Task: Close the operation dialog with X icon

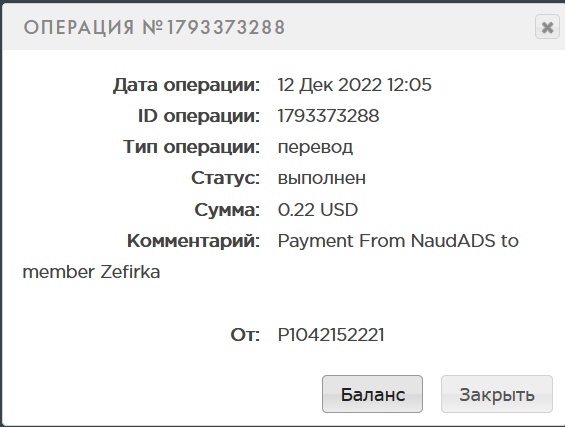Action: (x=547, y=27)
